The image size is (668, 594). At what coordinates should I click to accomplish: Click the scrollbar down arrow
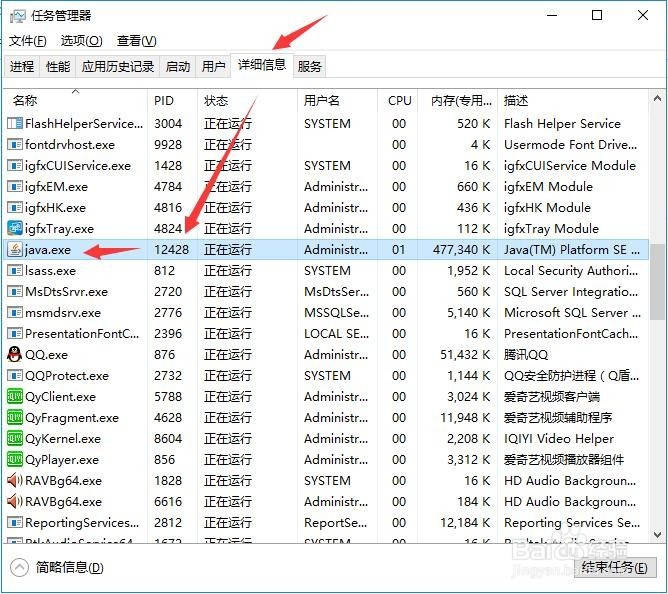coord(657,534)
